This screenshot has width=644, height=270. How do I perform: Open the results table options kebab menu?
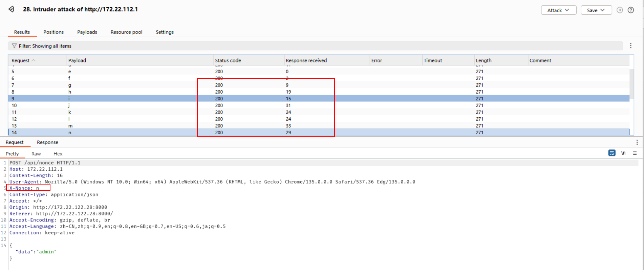(x=631, y=46)
